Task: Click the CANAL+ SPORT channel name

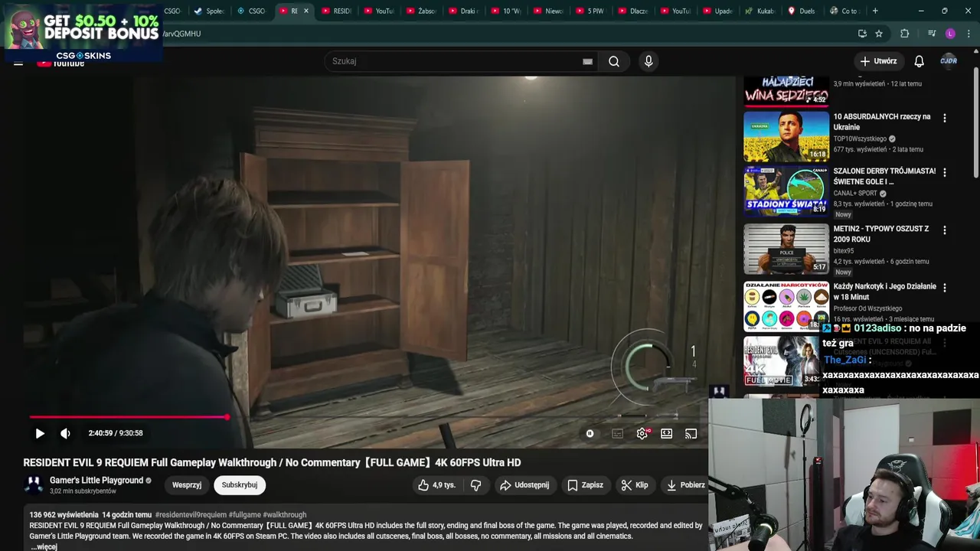Action: [856, 193]
